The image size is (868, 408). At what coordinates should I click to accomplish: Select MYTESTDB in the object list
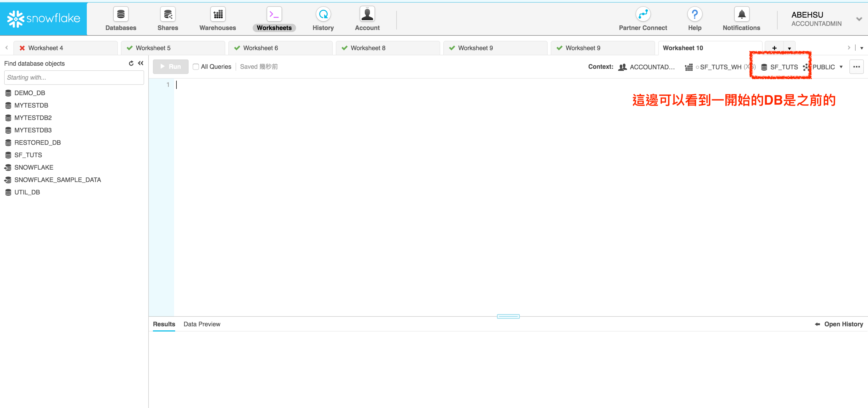point(31,105)
